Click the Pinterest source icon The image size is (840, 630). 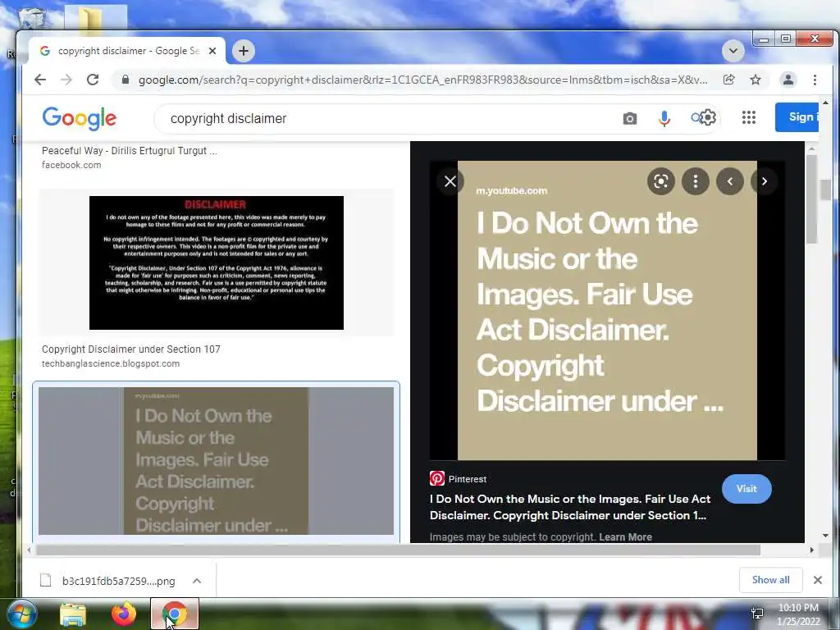tap(437, 478)
